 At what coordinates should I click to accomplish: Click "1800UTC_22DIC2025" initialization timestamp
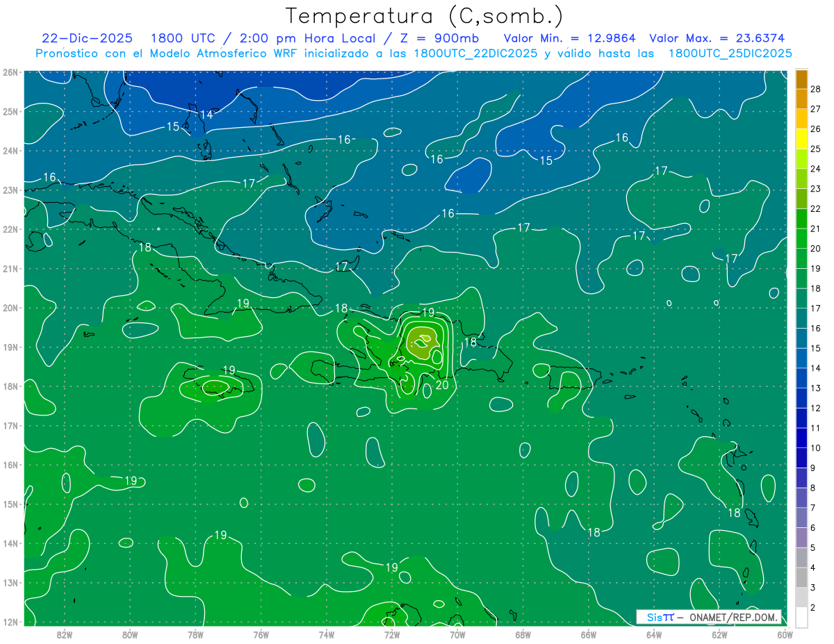475,53
